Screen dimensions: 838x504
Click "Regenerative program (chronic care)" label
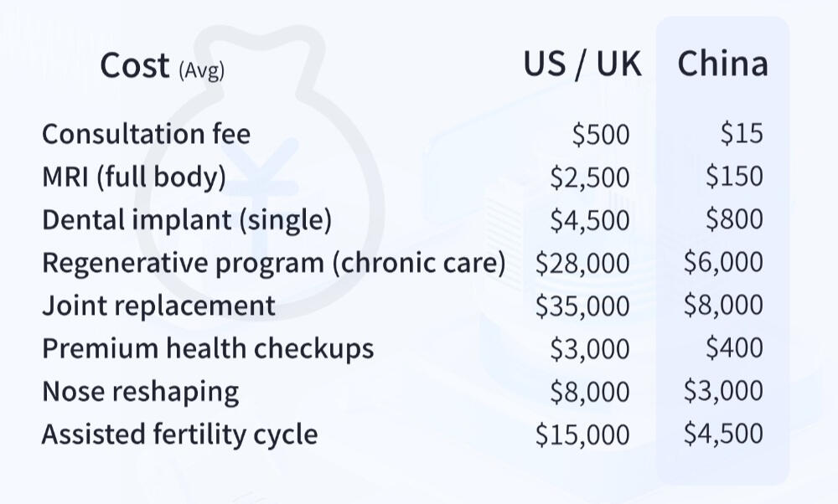273,263
